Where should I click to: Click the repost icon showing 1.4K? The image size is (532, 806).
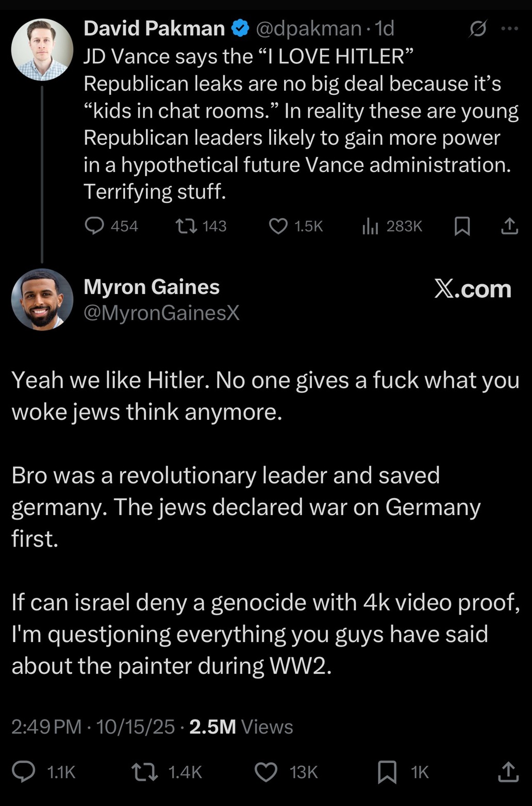tap(145, 771)
